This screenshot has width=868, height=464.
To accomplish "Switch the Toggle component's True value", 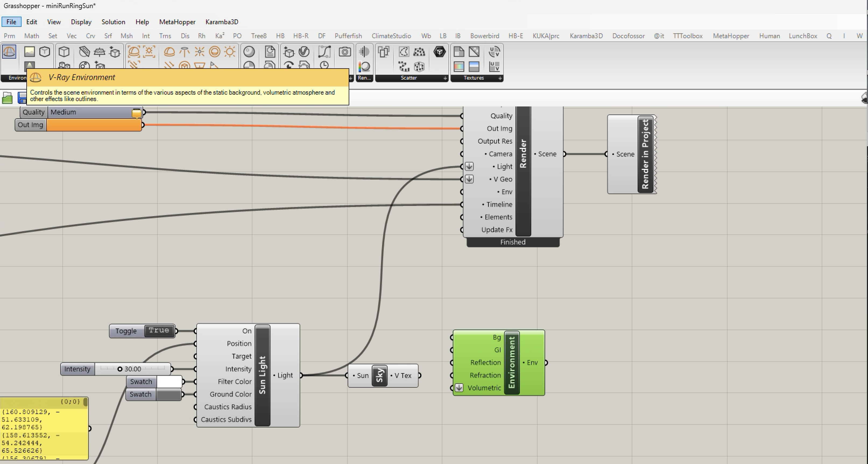I will [x=159, y=331].
